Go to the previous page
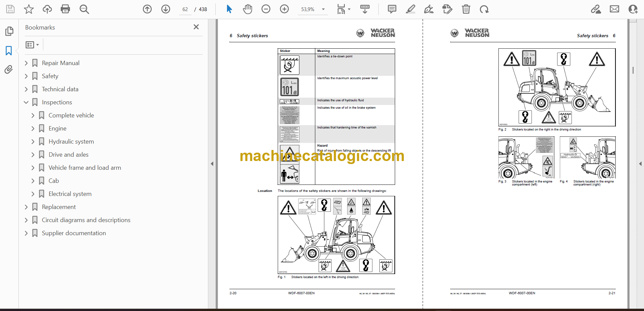Screen dimensions: 644x311 coord(147,9)
